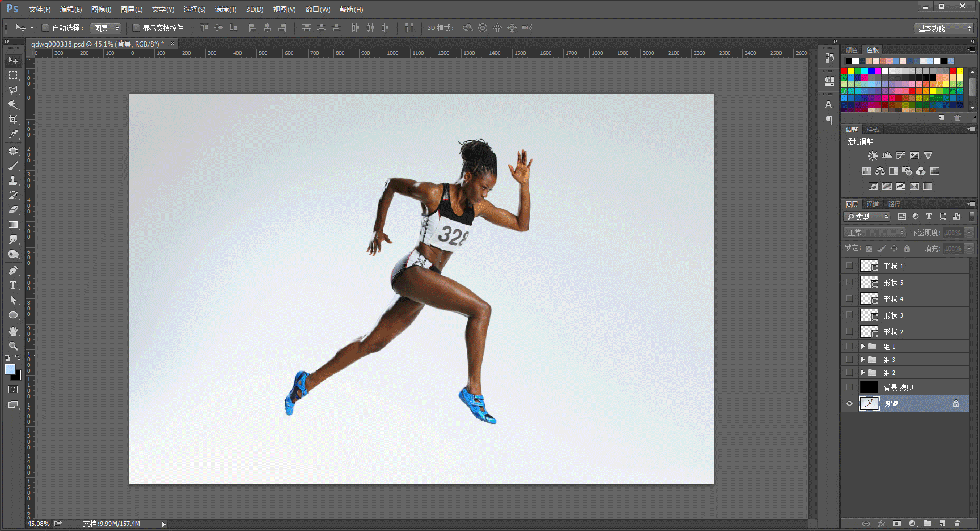The width and height of the screenshot is (980, 531).
Task: Select the Clone Stamp tool
Action: (x=13, y=180)
